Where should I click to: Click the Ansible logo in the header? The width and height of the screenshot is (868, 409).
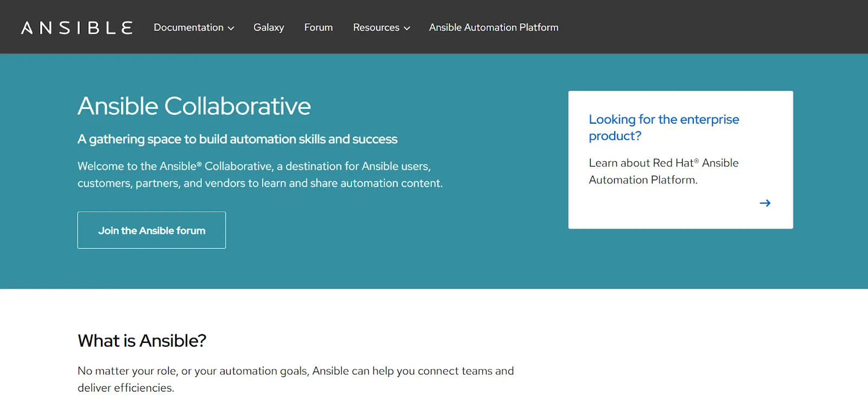click(76, 28)
